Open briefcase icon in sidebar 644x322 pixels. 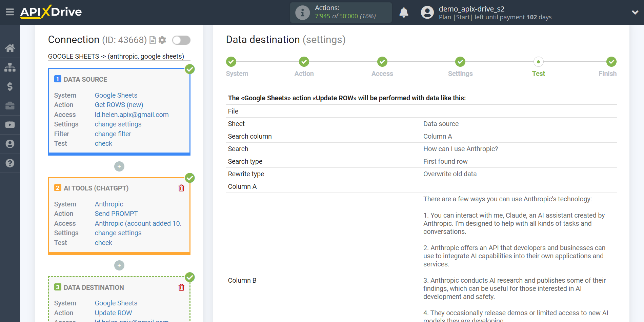[x=10, y=106]
